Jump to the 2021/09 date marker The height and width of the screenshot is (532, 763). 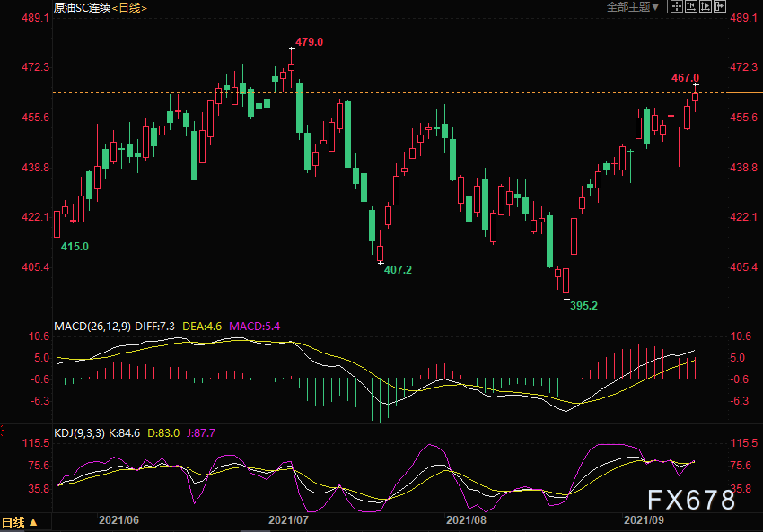point(643,520)
